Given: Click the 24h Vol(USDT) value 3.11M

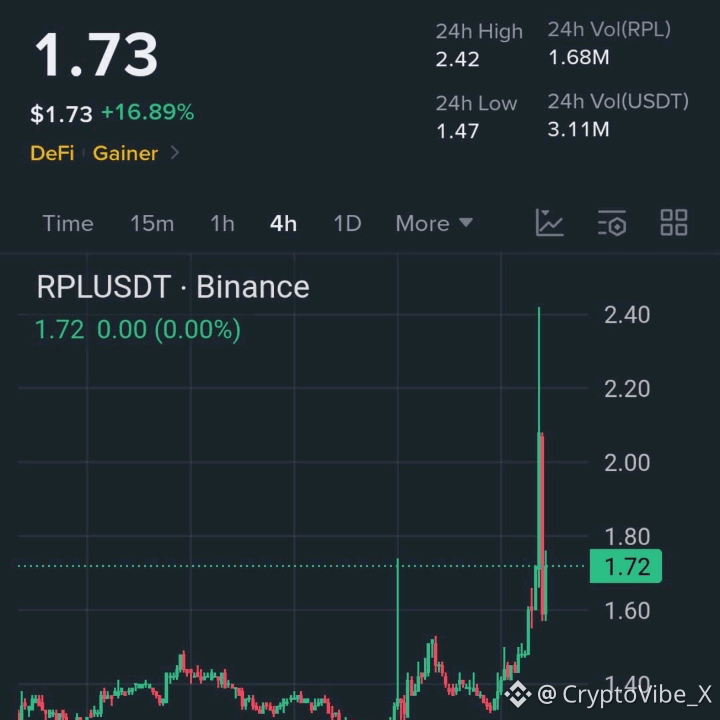Looking at the screenshot, I should point(579,129).
